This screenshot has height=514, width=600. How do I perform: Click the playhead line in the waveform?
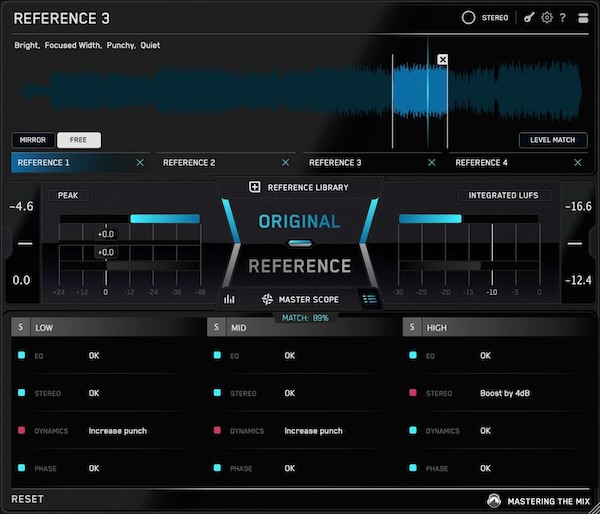pos(428,93)
